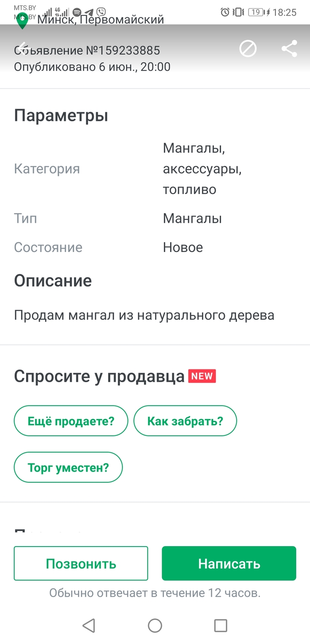
Task: Tap the red NEW badge
Action: (202, 376)
